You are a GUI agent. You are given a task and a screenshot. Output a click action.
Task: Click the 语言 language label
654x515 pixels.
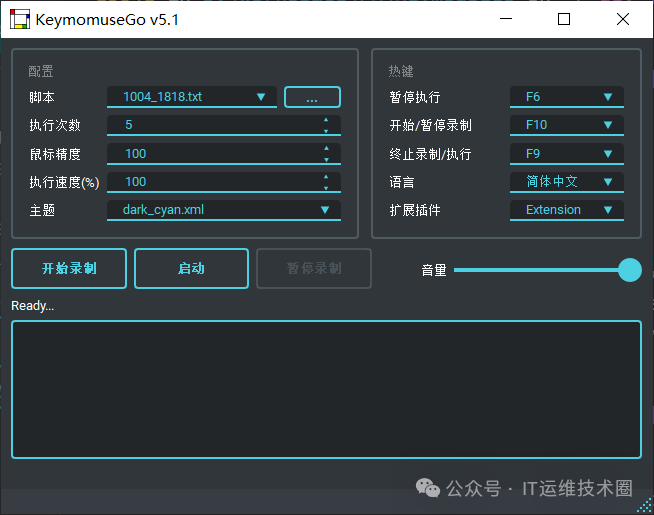[x=402, y=182]
